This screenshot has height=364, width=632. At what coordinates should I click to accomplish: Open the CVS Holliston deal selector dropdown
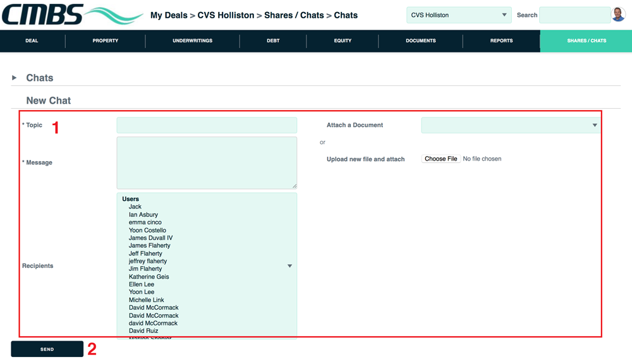click(x=459, y=15)
